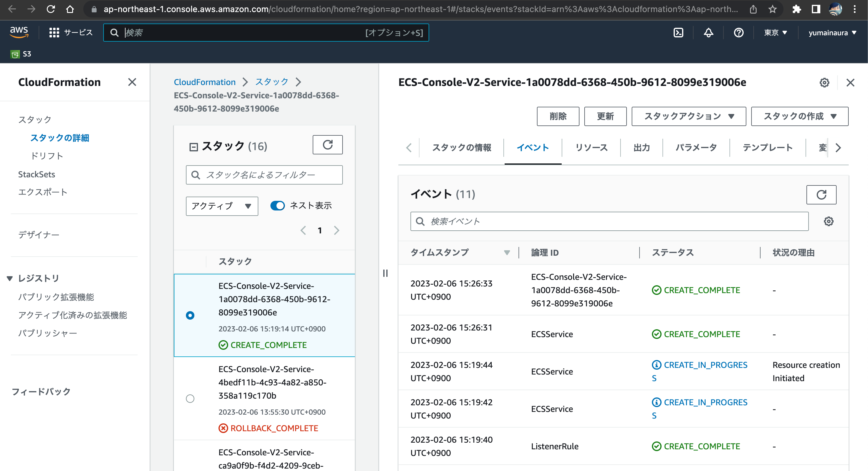Share this page via share icon
Viewport: 868px width, 471px height.
click(x=753, y=9)
